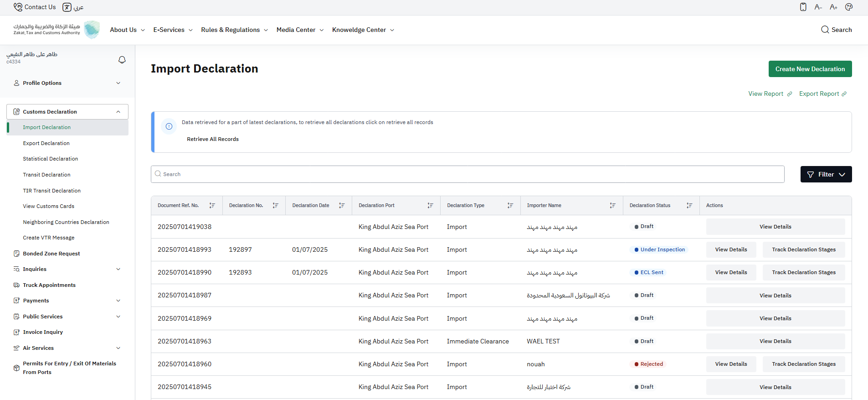
Task: View Details for document 20250701418987
Action: 776,296
